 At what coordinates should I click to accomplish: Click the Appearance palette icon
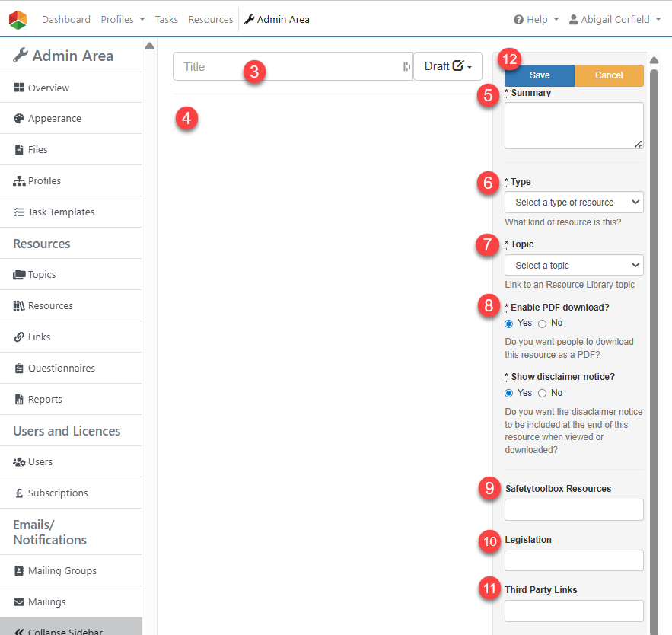pos(19,119)
